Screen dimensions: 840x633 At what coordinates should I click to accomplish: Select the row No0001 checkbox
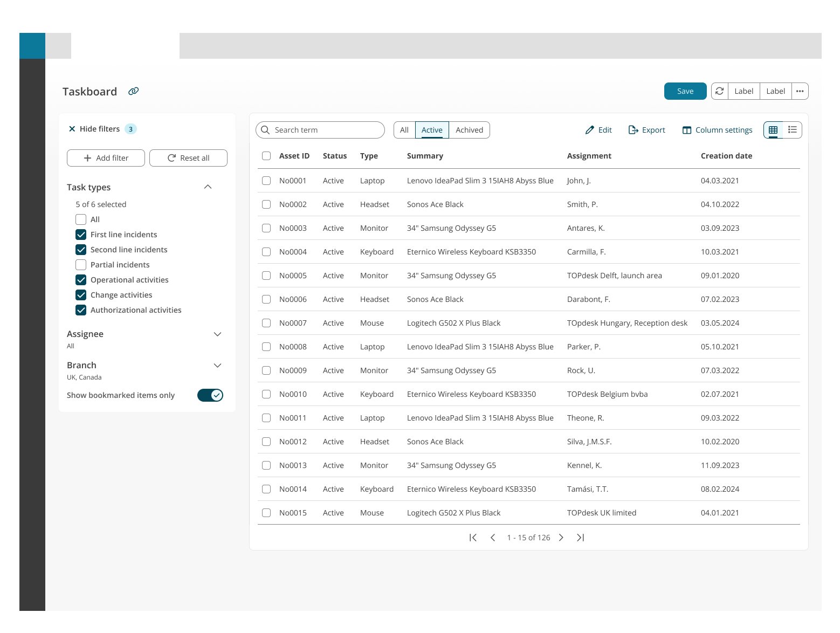coord(266,181)
